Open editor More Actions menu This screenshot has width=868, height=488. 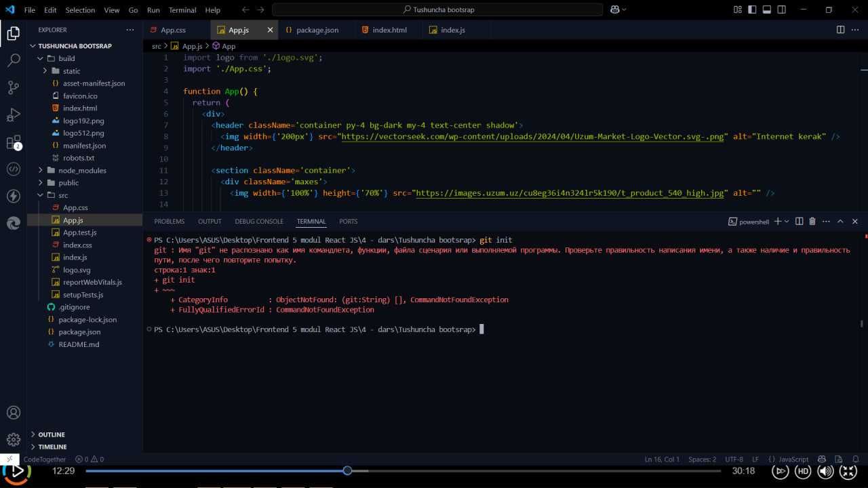(x=855, y=30)
